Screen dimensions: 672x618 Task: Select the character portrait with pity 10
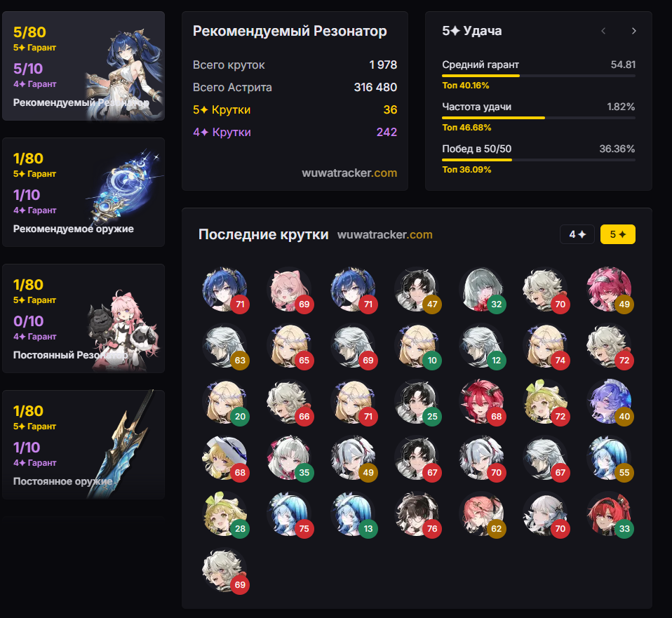point(418,347)
